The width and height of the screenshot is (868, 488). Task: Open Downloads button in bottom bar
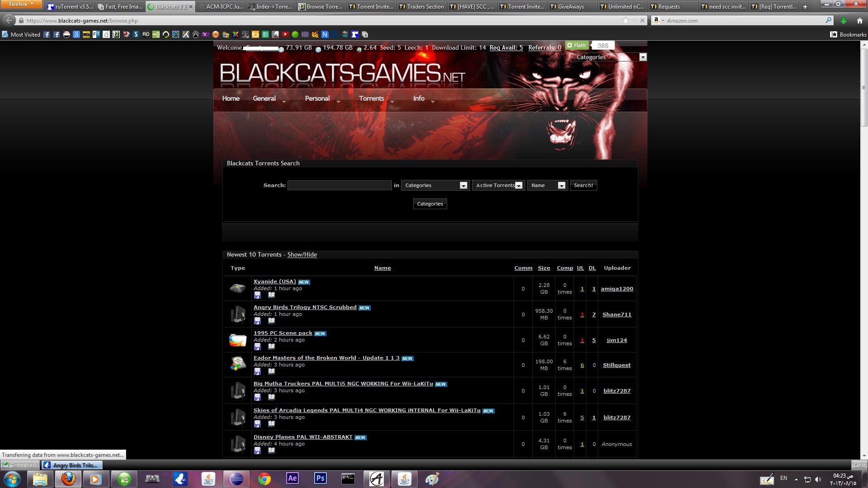coord(20,465)
